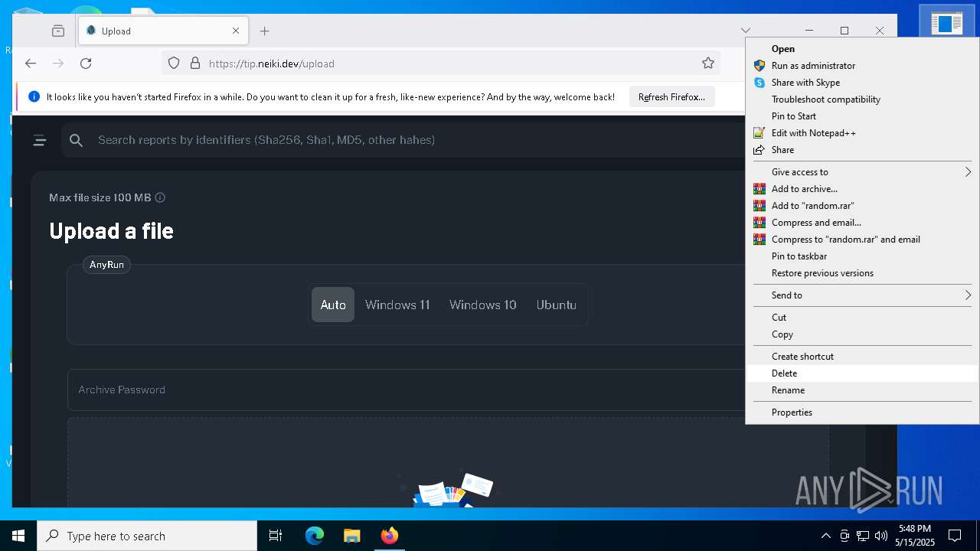
Task: Click the selected desktop file icon
Action: click(x=947, y=23)
